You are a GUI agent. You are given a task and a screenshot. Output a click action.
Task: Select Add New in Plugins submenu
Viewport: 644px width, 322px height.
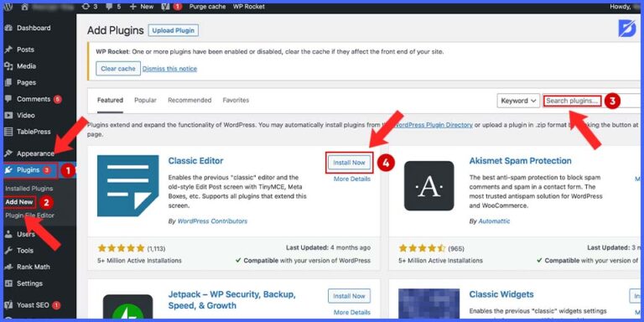click(19, 202)
